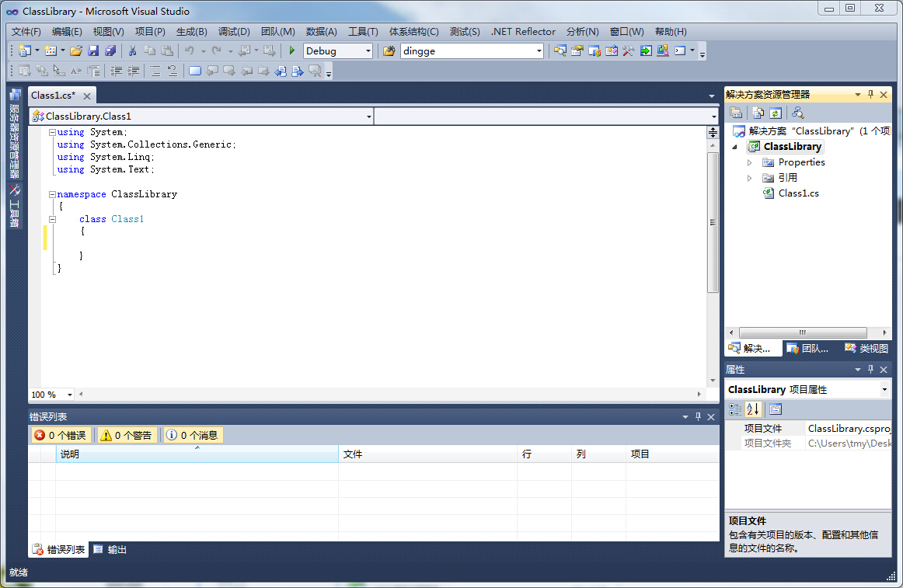Open the 服务器资源管理器 side tab
Viewport: 903px width, 588px height.
(15, 134)
